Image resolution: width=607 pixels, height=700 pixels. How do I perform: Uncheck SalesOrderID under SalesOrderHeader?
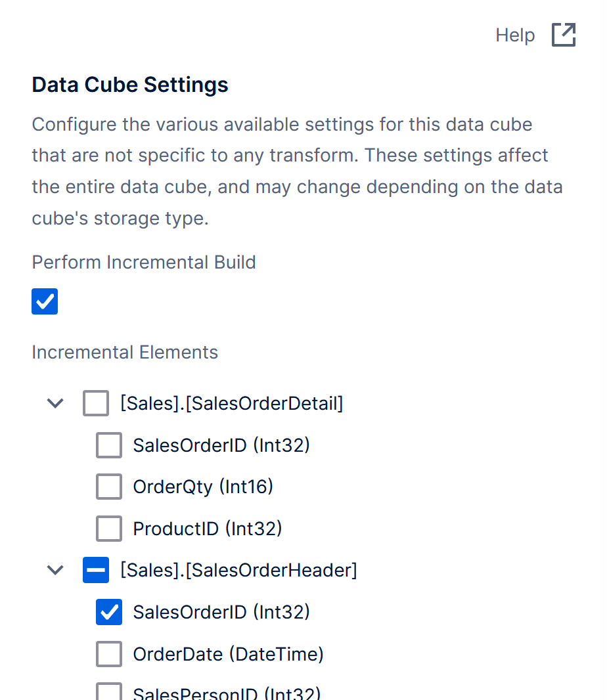coord(108,612)
